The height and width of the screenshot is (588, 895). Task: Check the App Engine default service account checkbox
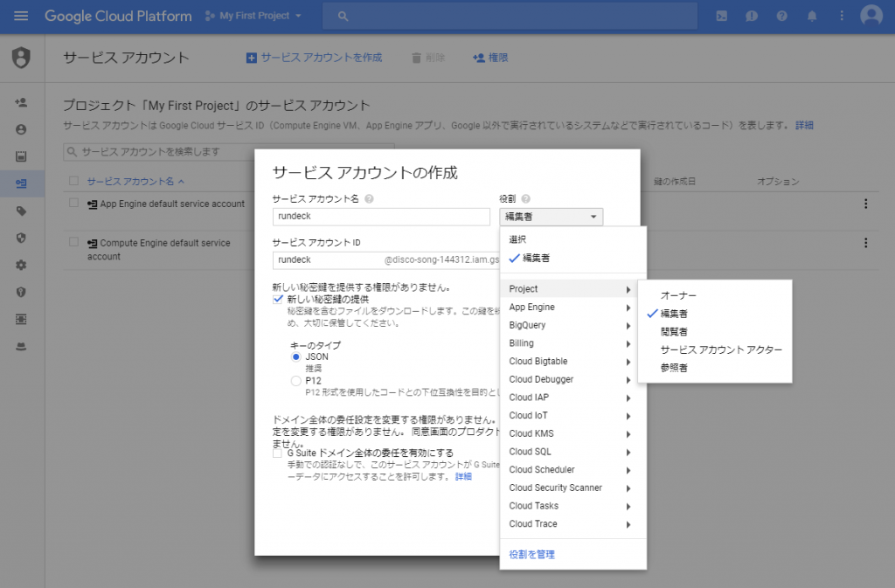tap(73, 203)
